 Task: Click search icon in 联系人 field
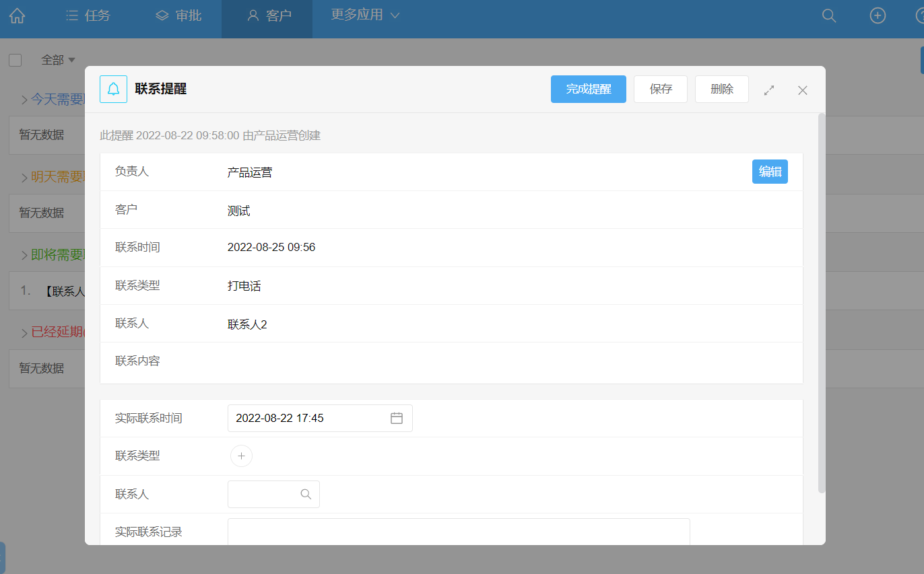coord(306,495)
